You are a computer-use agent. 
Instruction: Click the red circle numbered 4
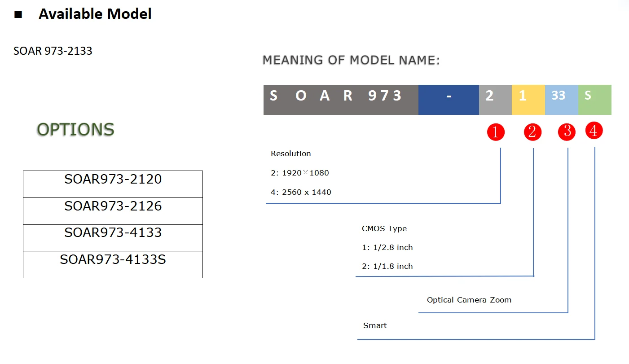click(594, 131)
